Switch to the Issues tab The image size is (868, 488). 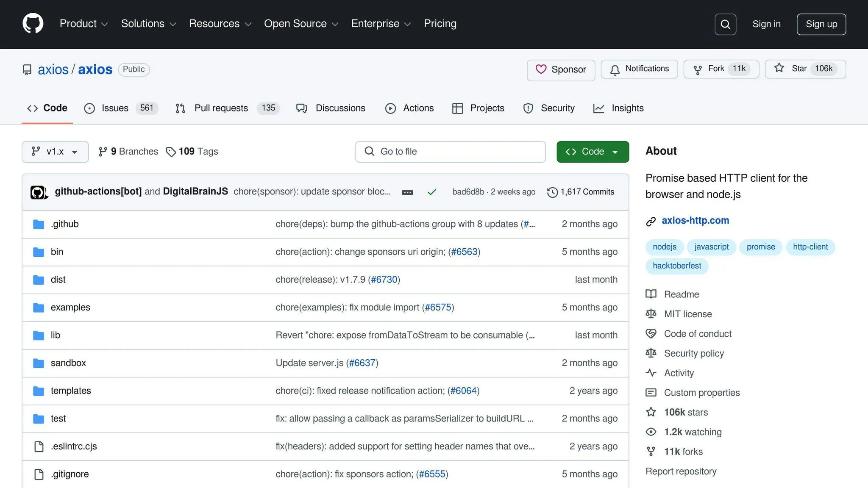121,108
